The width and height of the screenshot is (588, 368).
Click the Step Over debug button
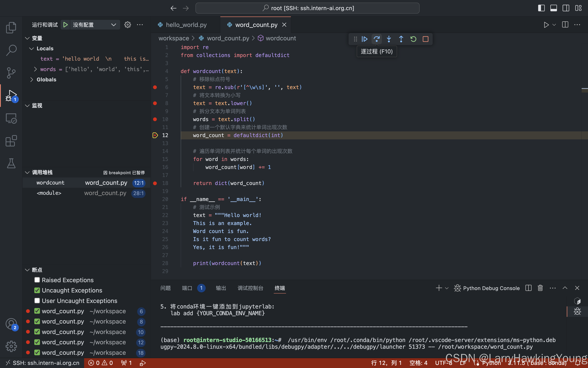377,39
